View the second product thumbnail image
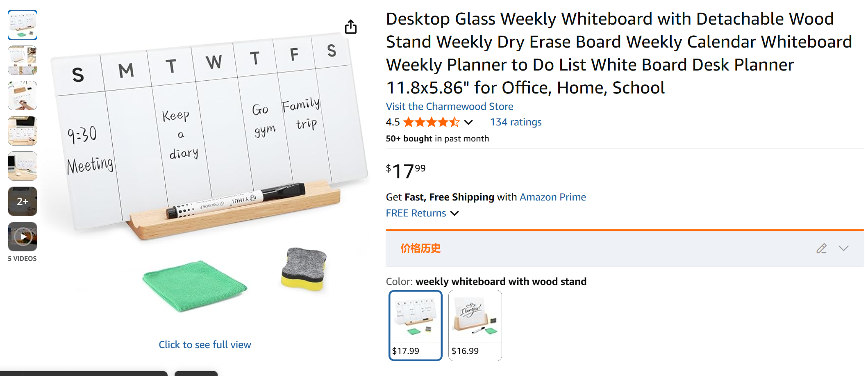868x376 pixels. tap(23, 60)
